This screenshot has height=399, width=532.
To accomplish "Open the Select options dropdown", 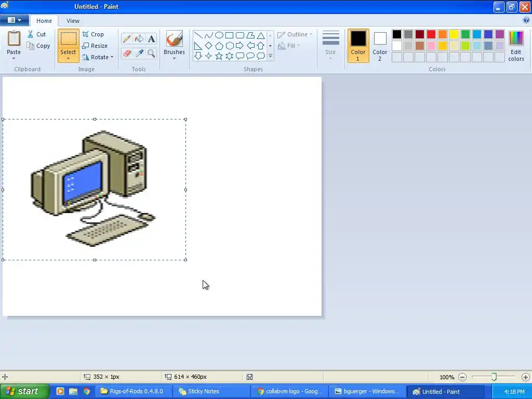I will click(68, 58).
